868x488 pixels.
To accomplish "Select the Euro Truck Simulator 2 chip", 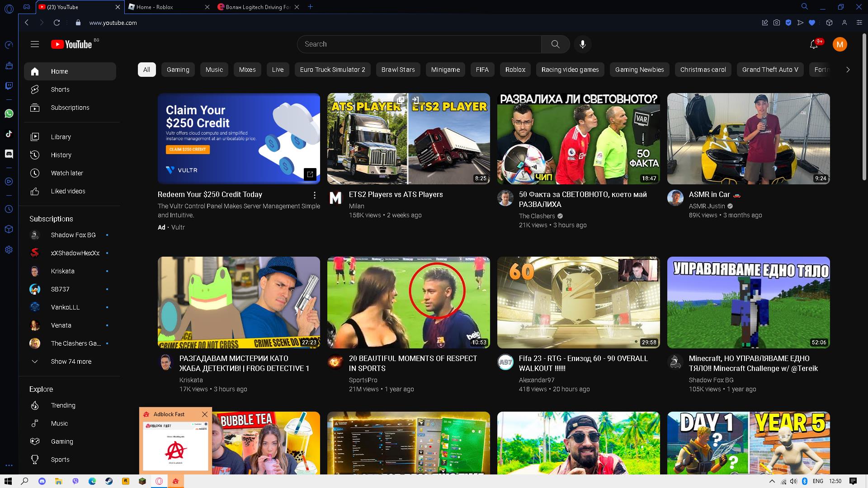I will [332, 70].
